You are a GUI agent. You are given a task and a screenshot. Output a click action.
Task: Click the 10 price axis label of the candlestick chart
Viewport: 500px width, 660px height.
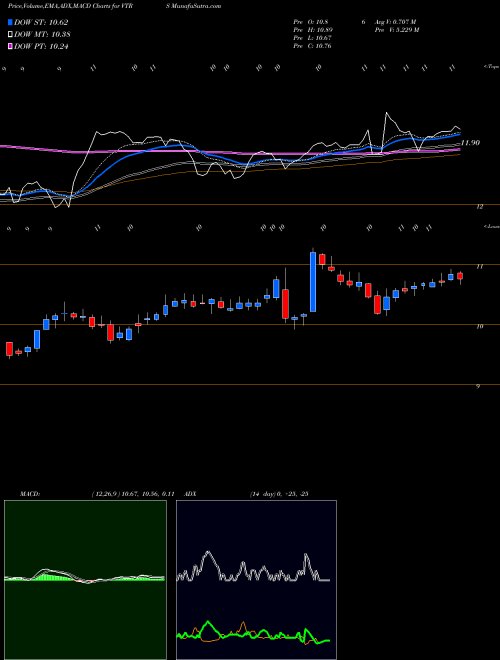(x=479, y=326)
